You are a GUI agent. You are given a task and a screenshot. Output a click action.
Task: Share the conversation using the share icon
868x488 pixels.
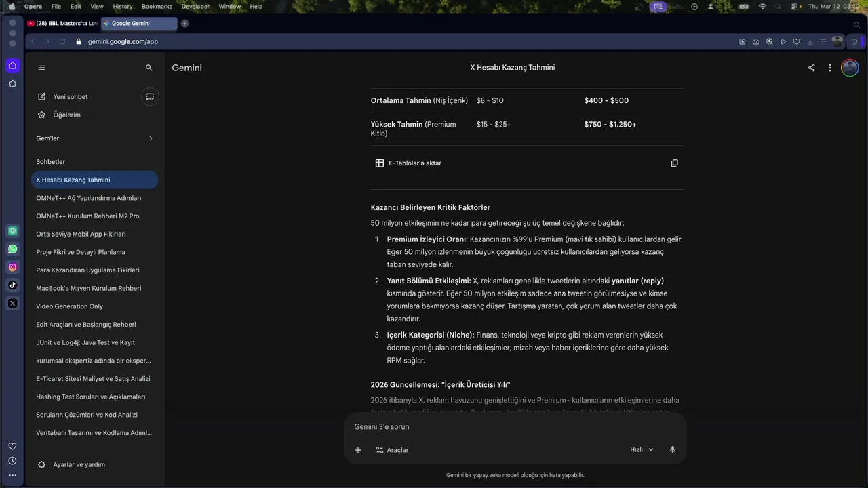(811, 68)
